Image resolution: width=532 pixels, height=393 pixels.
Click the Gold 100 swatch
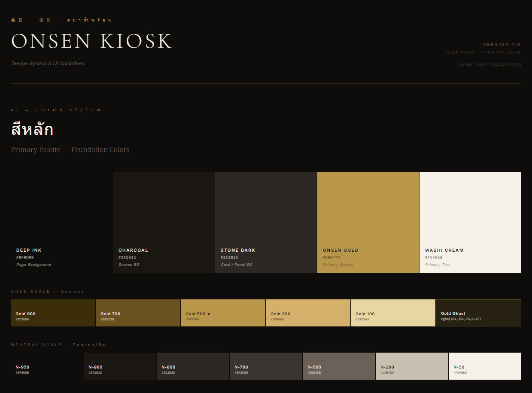coord(393,313)
